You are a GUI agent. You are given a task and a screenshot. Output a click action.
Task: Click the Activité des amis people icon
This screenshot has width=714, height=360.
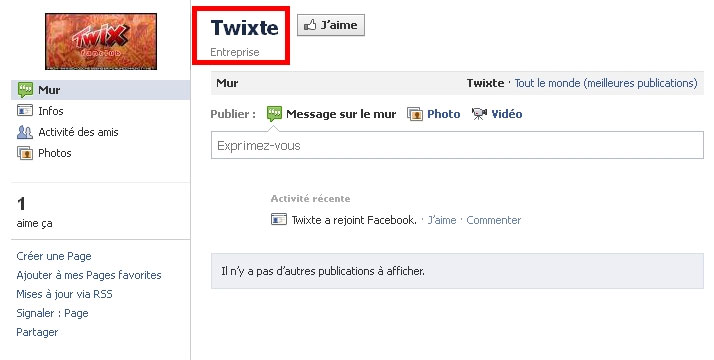coord(25,132)
